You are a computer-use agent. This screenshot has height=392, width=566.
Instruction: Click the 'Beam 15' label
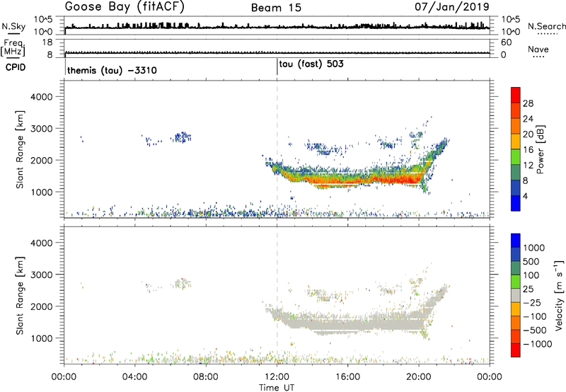[276, 8]
